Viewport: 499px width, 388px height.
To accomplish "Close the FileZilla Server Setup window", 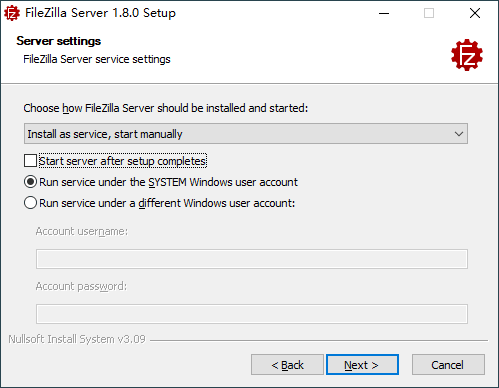I will 475,13.
